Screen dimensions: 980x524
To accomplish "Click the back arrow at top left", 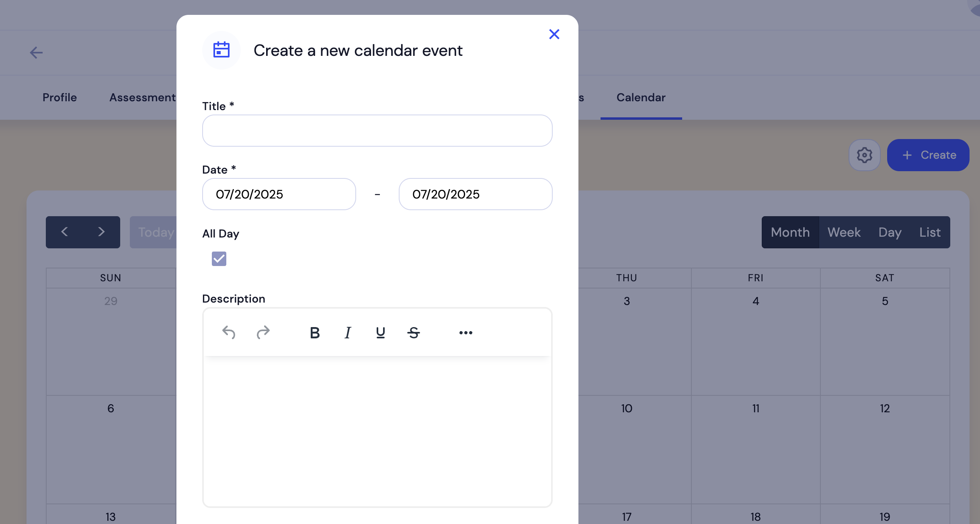I will click(x=36, y=52).
